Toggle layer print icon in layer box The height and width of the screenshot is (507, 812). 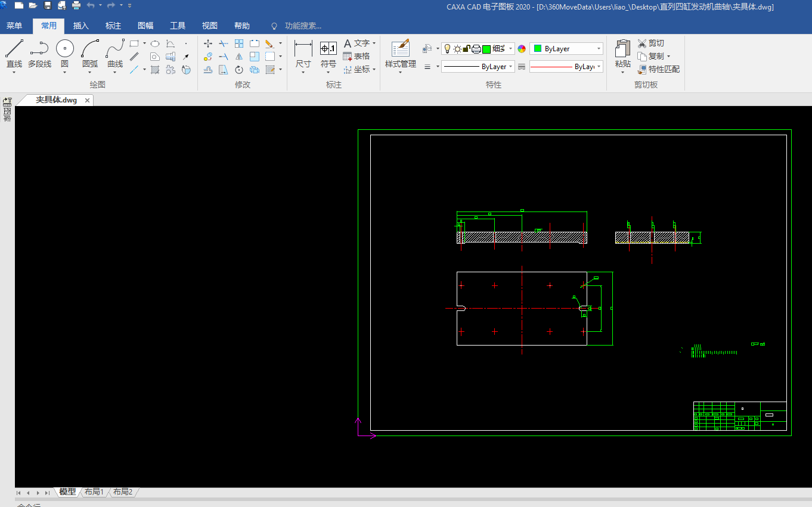click(476, 49)
